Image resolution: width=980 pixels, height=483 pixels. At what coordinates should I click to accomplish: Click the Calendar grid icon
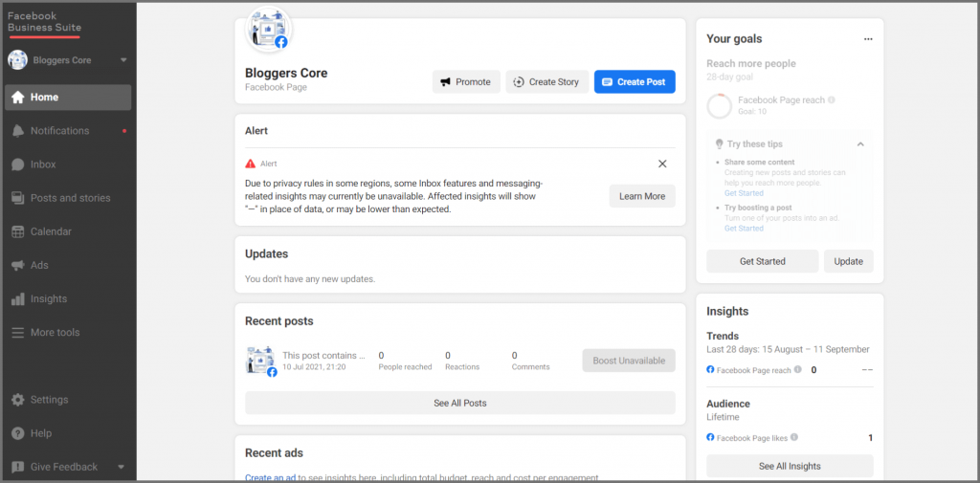pyautogui.click(x=18, y=231)
